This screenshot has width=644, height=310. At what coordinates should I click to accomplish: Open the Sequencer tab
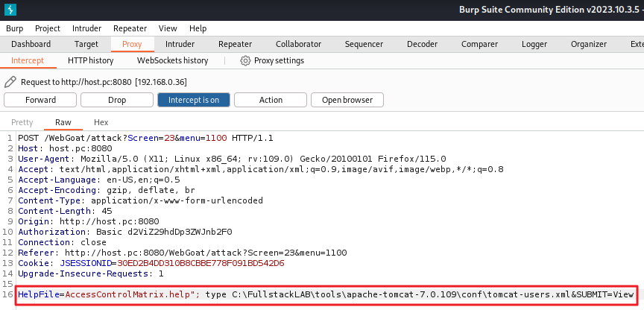(364, 44)
